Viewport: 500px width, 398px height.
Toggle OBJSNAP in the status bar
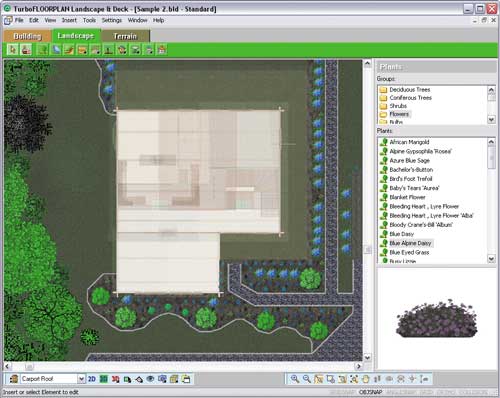coord(370,392)
